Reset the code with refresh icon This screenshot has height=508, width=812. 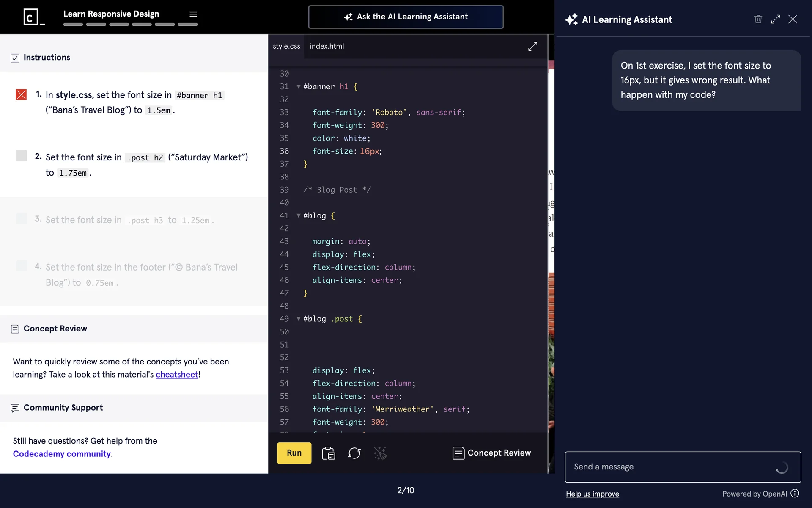click(x=354, y=453)
